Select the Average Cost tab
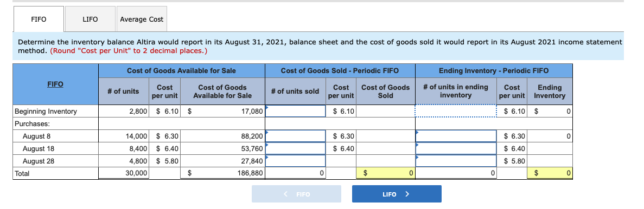The image size is (644, 209). 142,19
